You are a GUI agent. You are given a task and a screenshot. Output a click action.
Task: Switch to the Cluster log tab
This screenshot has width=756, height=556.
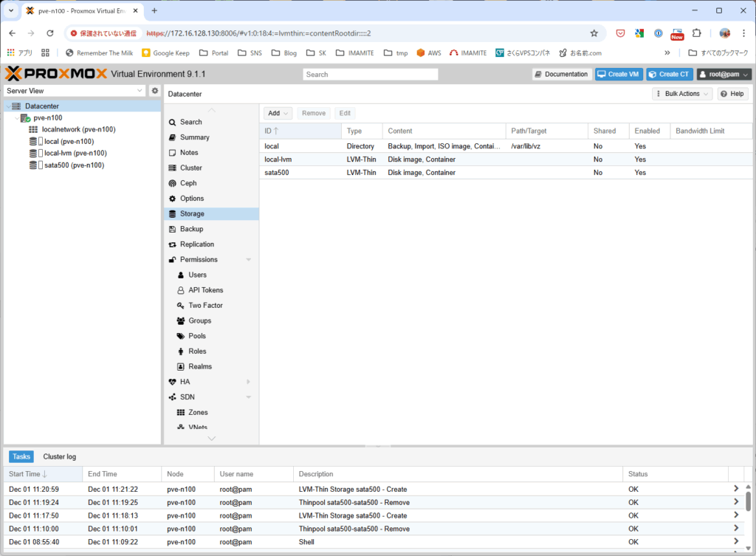pyautogui.click(x=59, y=457)
